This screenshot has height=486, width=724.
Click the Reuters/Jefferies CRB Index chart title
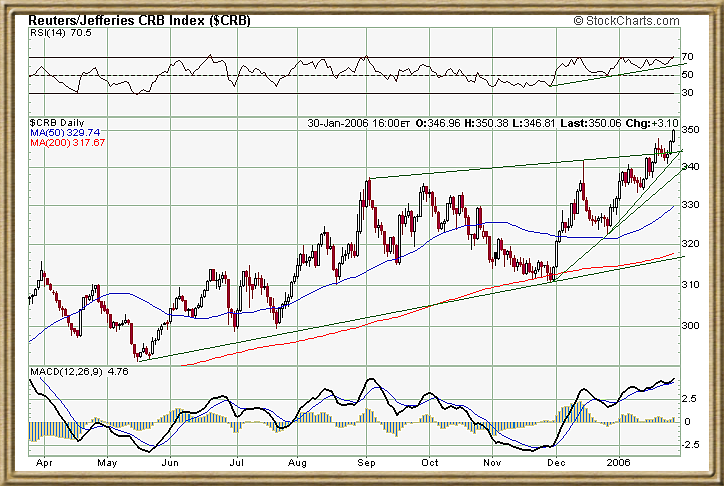[x=139, y=20]
